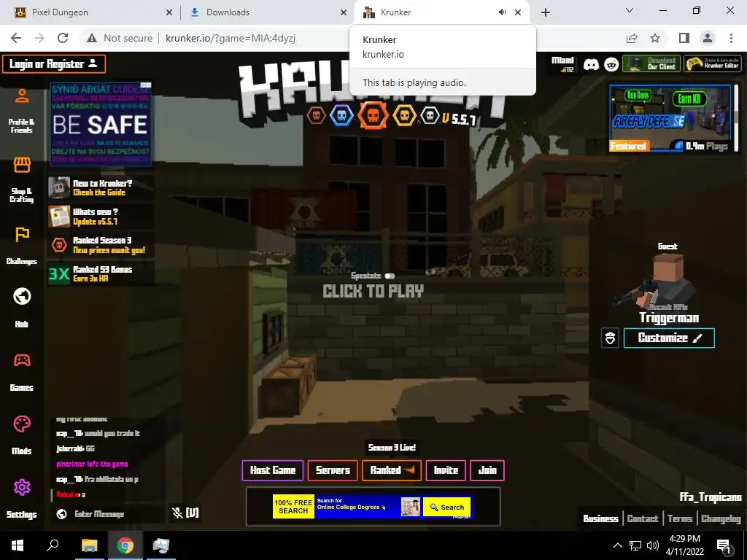Open the Hub globe icon
This screenshot has width=747, height=560.
[22, 296]
